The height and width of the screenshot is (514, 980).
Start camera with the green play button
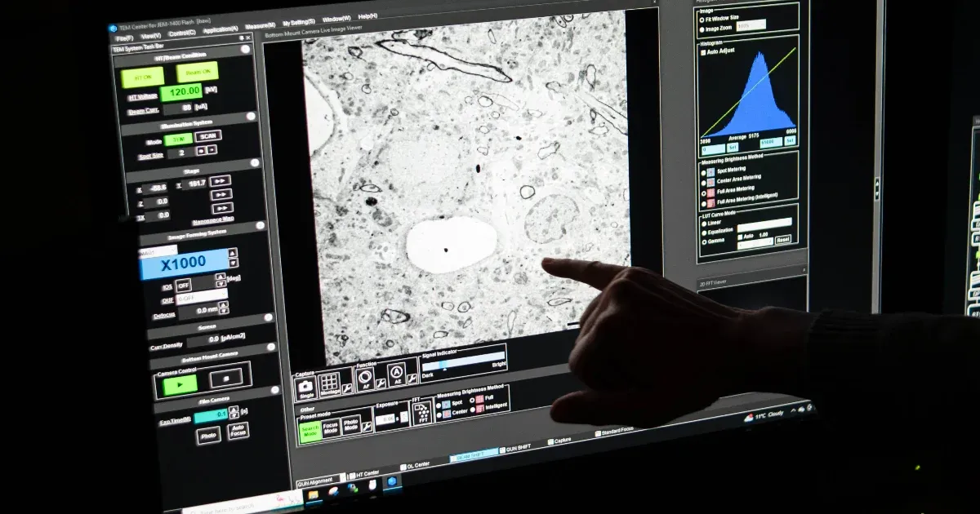[x=179, y=383]
